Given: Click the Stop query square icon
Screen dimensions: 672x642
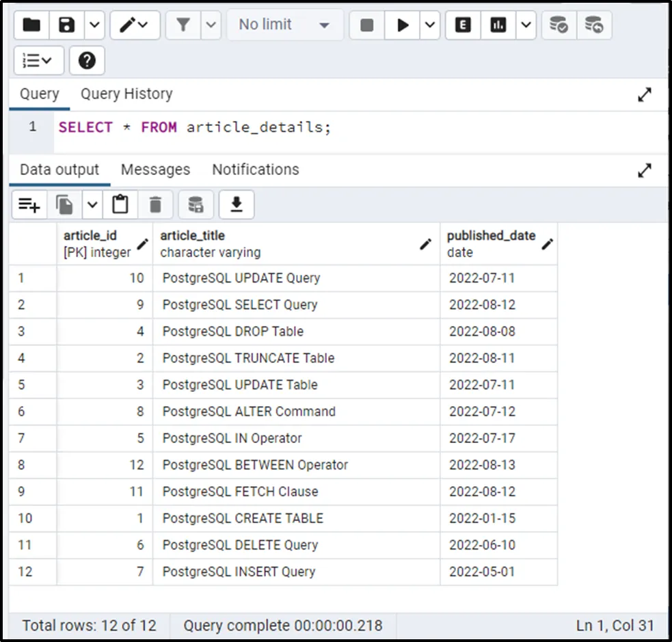Looking at the screenshot, I should point(367,25).
